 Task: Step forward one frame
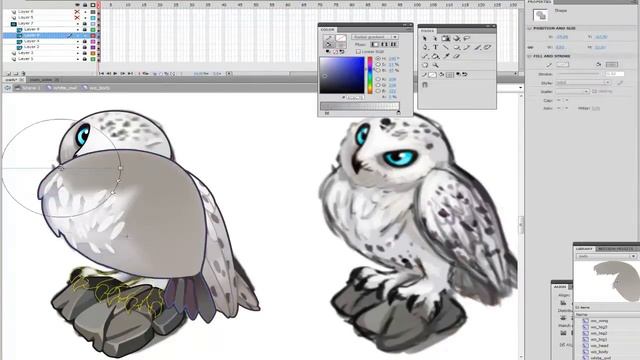click(x=123, y=73)
